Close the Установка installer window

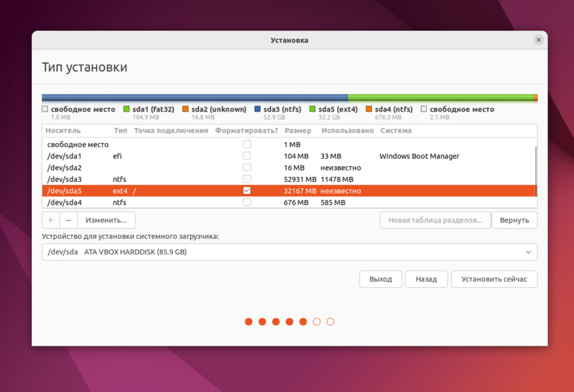(x=539, y=40)
